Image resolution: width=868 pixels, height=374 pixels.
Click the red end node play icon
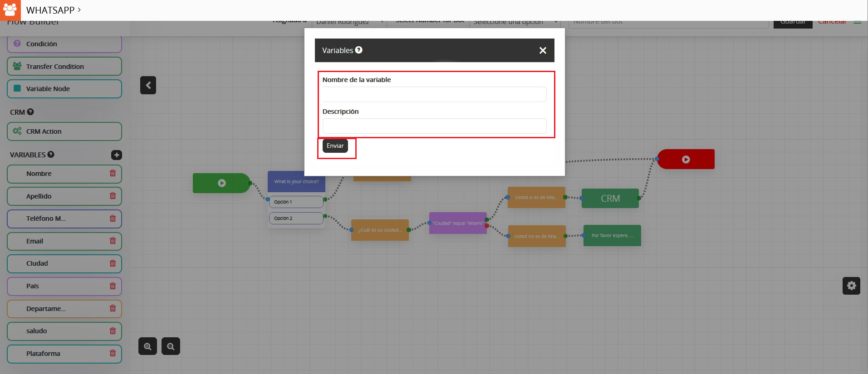click(686, 160)
